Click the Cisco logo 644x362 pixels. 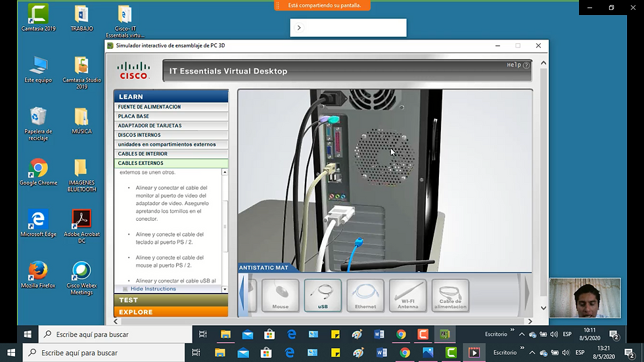133,70
